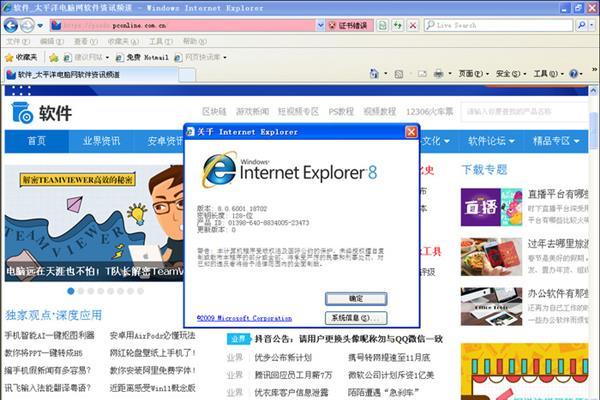Open article 优步公布新计划
Image resolution: width=600 pixels, height=400 pixels.
[283, 358]
